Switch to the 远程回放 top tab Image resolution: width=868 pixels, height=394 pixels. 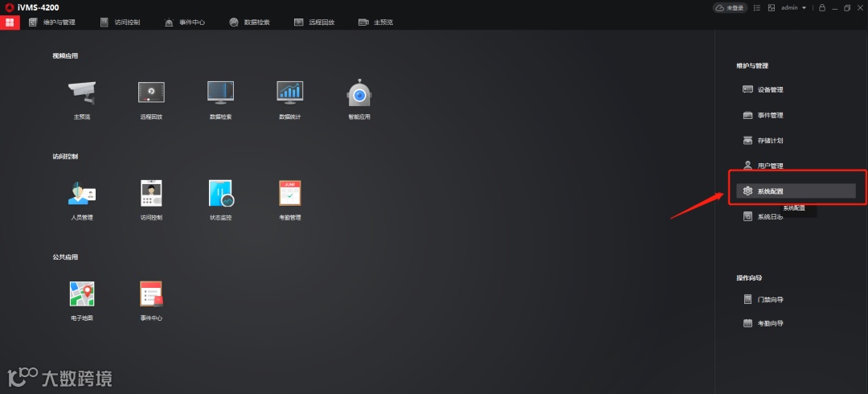coord(314,23)
